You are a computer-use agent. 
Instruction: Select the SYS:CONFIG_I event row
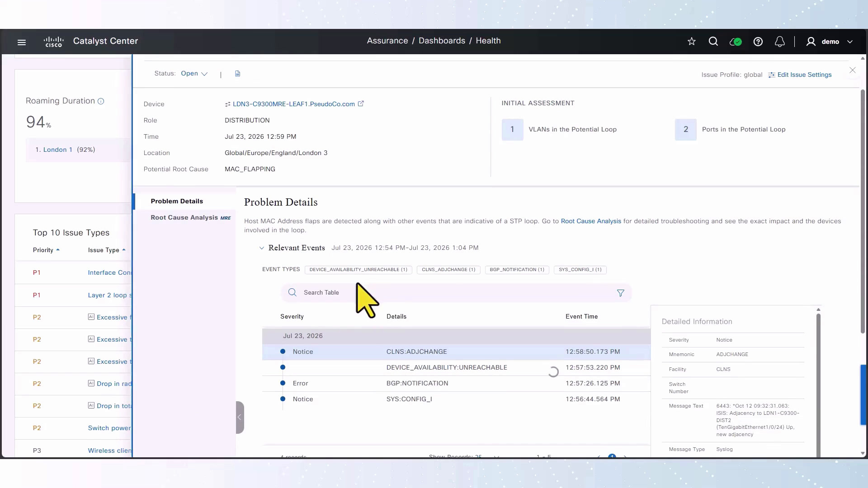(456, 399)
